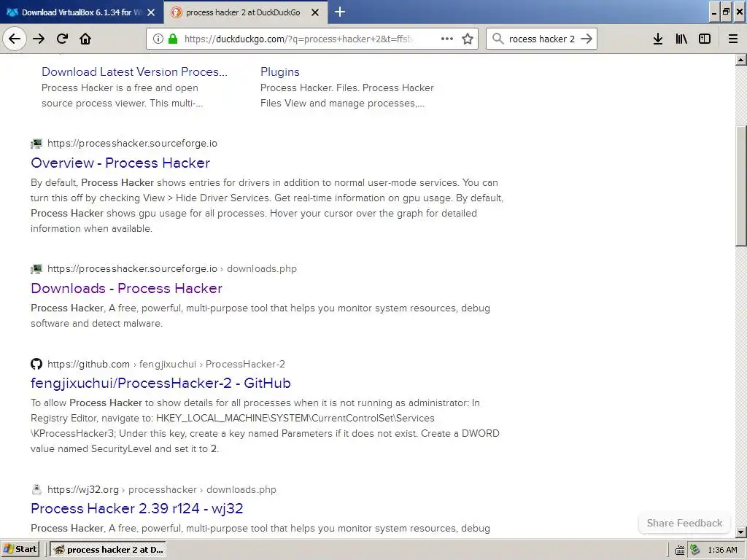This screenshot has height=560, width=747.
Task: Click the keyboard icon in system tray
Action: click(680, 550)
